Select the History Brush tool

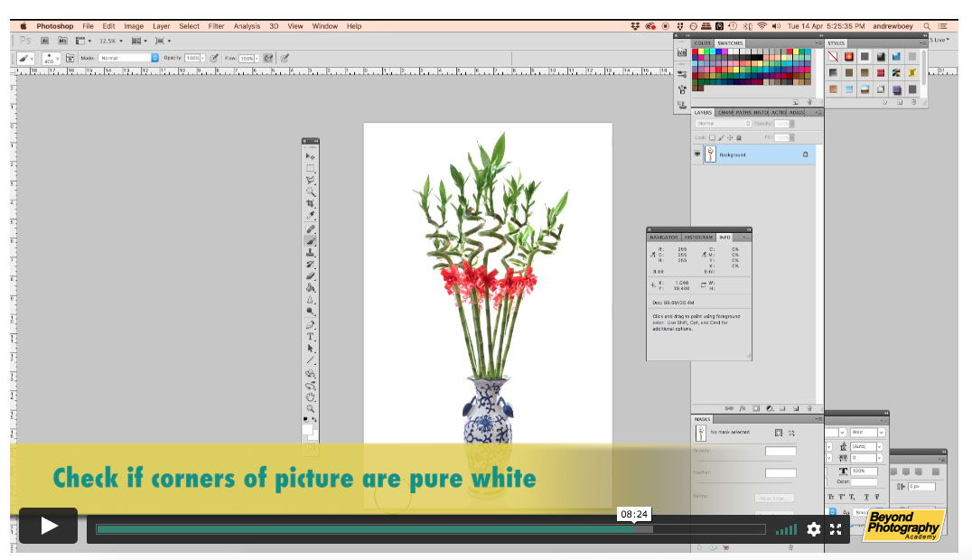[x=310, y=264]
